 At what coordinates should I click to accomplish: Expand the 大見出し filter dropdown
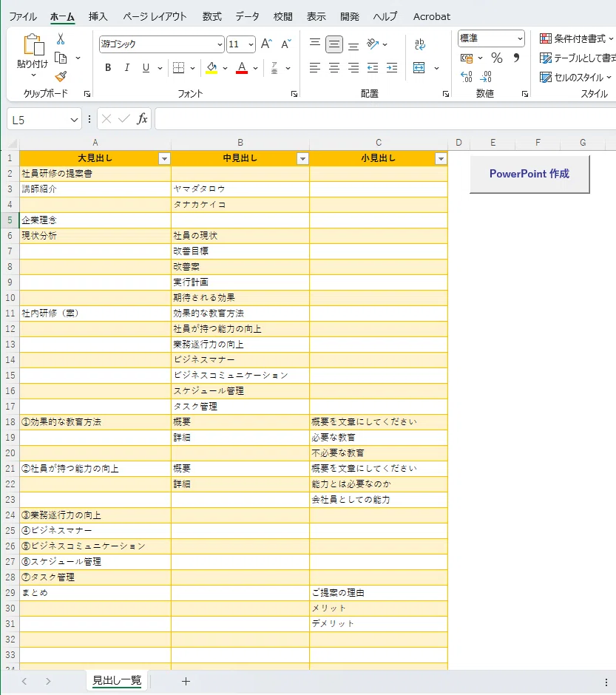click(x=164, y=159)
